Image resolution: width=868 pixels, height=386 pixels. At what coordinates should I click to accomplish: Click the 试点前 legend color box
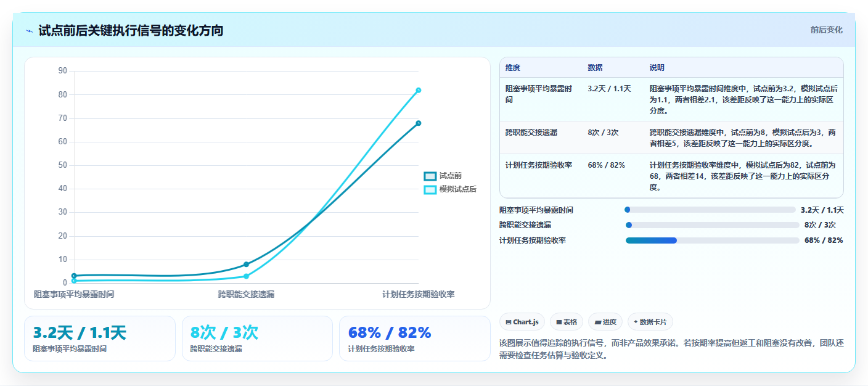(430, 176)
